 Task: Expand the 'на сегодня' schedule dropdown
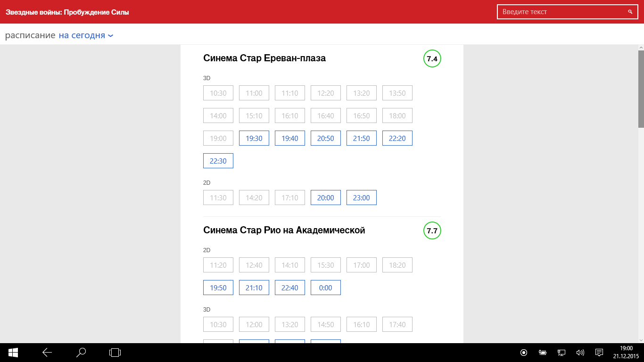pyautogui.click(x=86, y=35)
